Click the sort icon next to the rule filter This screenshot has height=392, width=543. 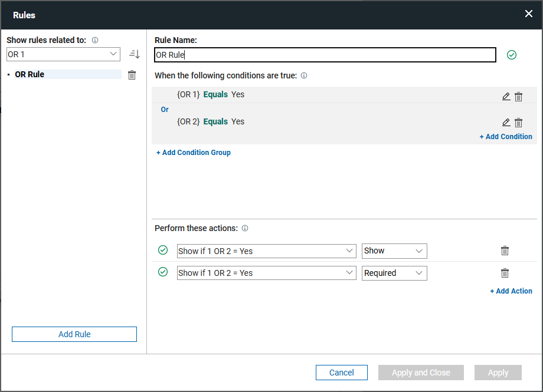pyautogui.click(x=134, y=54)
